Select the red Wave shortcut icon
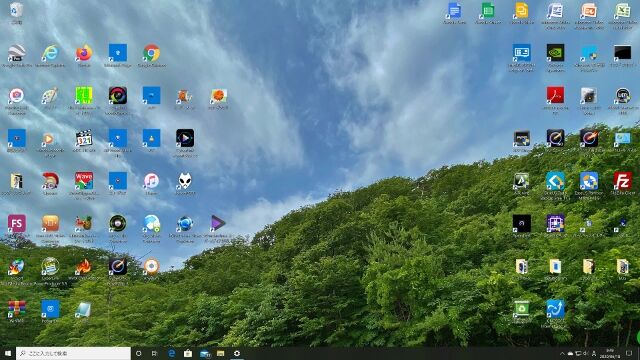This screenshot has width=640, height=360. 84,181
